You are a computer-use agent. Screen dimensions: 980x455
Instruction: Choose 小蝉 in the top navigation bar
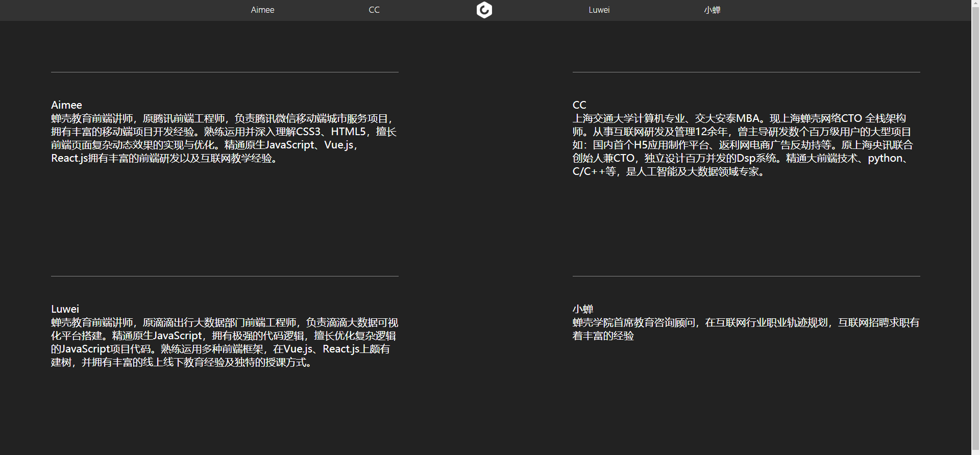point(712,10)
